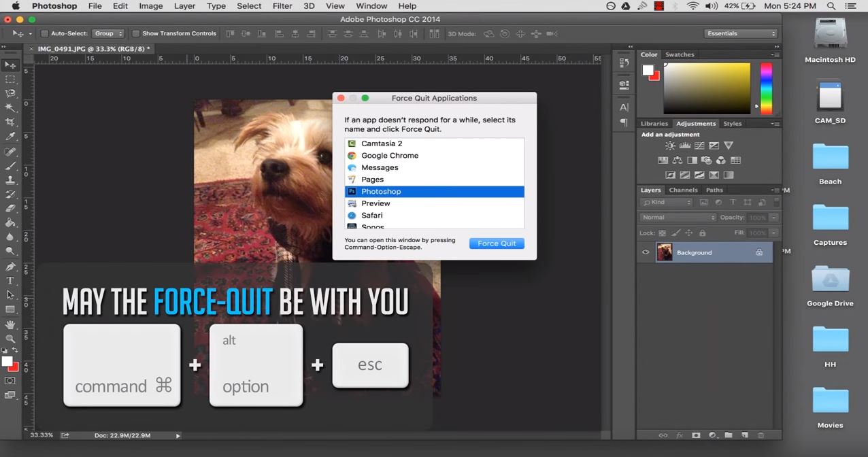Open the Auto-Select Group dropdown

click(109, 33)
